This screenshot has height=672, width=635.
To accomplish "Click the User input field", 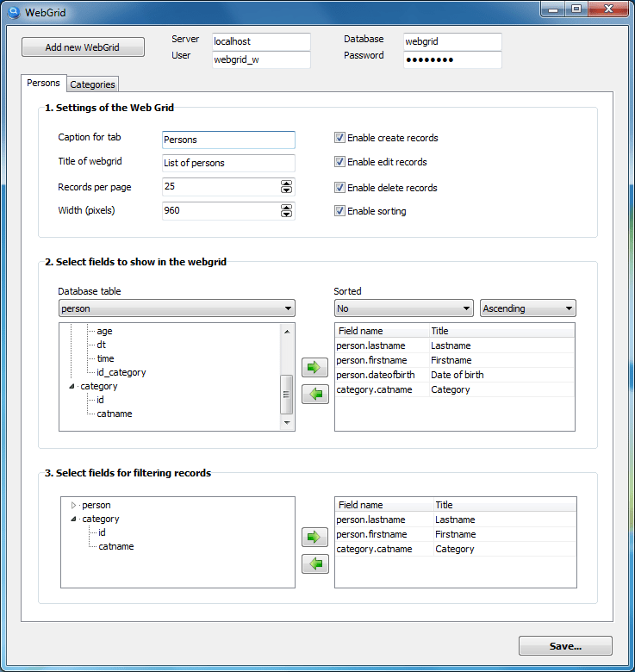I will [261, 59].
